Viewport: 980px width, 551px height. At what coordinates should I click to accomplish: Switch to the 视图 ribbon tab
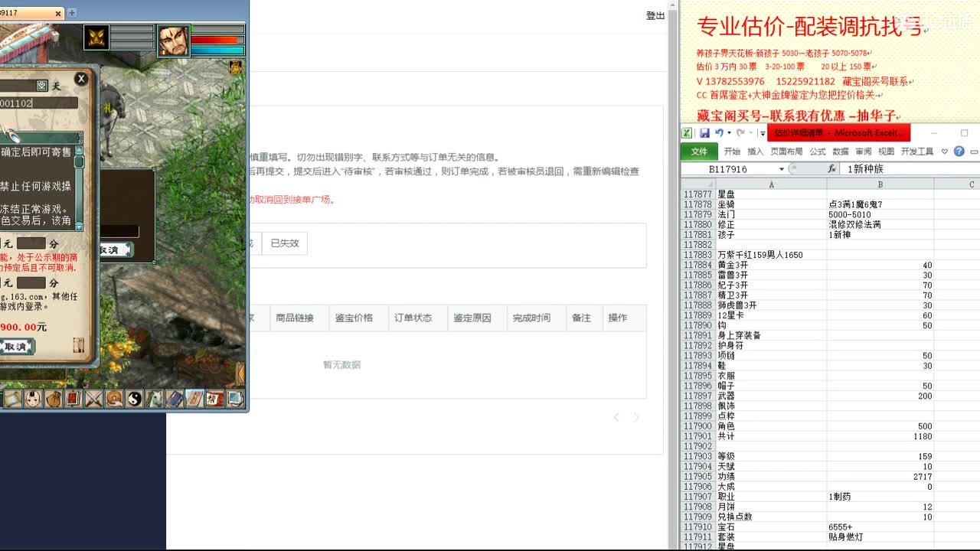[x=887, y=152]
